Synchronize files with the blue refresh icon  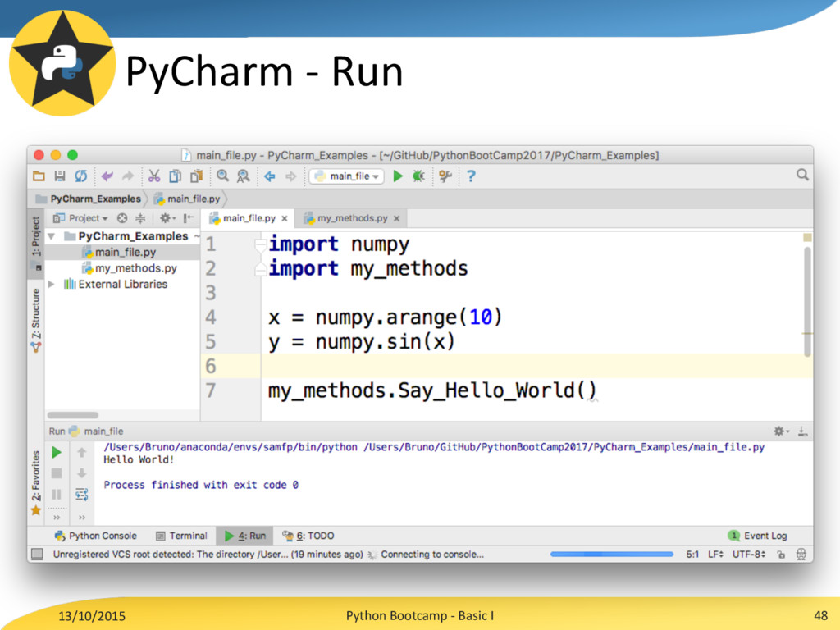81,176
